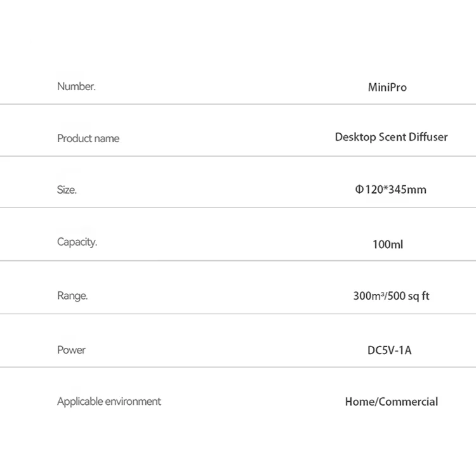Click the "Number." row label
The height and width of the screenshot is (476, 476).
point(76,86)
